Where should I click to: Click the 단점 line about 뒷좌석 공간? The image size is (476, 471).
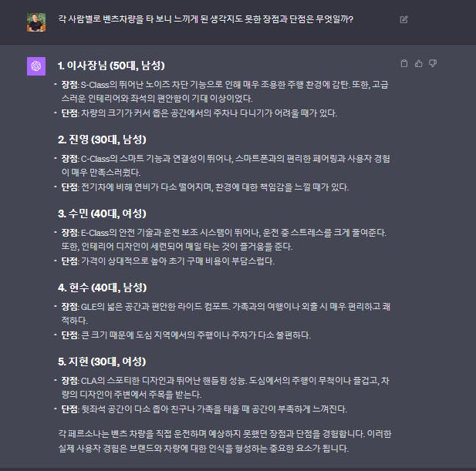pos(204,409)
